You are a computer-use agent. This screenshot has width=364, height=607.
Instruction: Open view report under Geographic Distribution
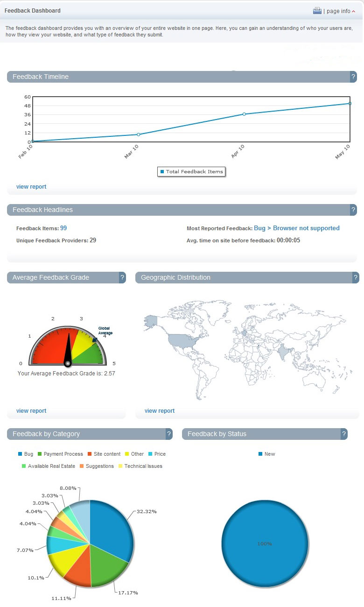(x=160, y=410)
